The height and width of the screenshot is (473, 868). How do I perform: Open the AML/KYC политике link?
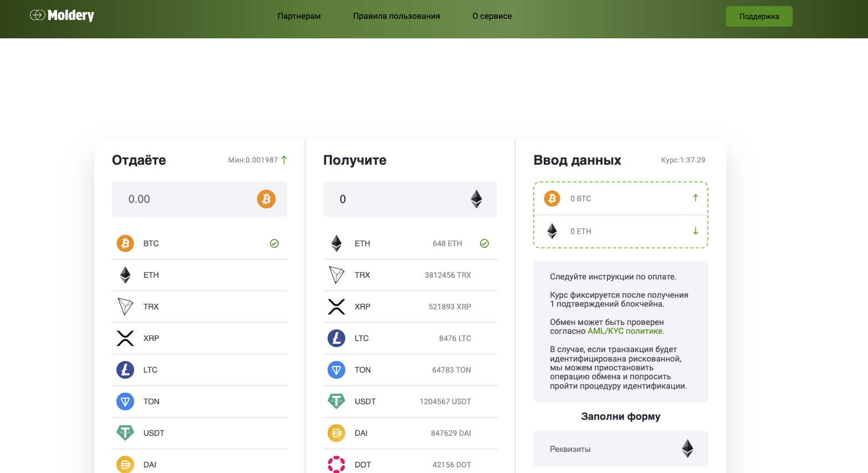tap(625, 331)
